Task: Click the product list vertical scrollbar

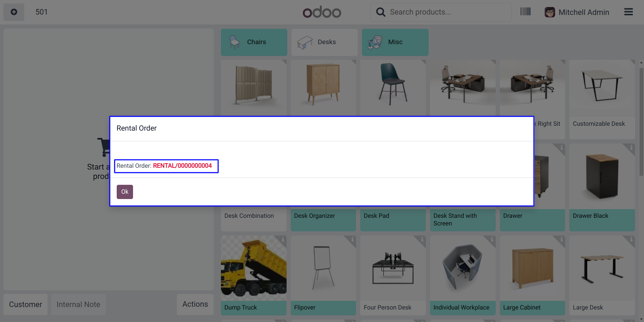Action: click(x=641, y=122)
